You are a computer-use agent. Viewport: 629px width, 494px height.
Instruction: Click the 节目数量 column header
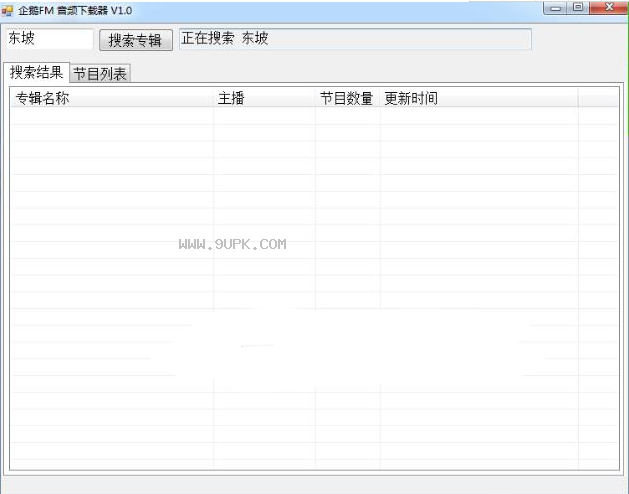click(347, 98)
